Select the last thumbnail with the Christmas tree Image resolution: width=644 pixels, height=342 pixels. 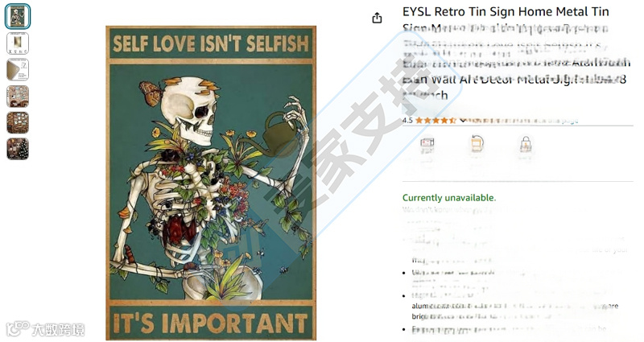(18, 149)
